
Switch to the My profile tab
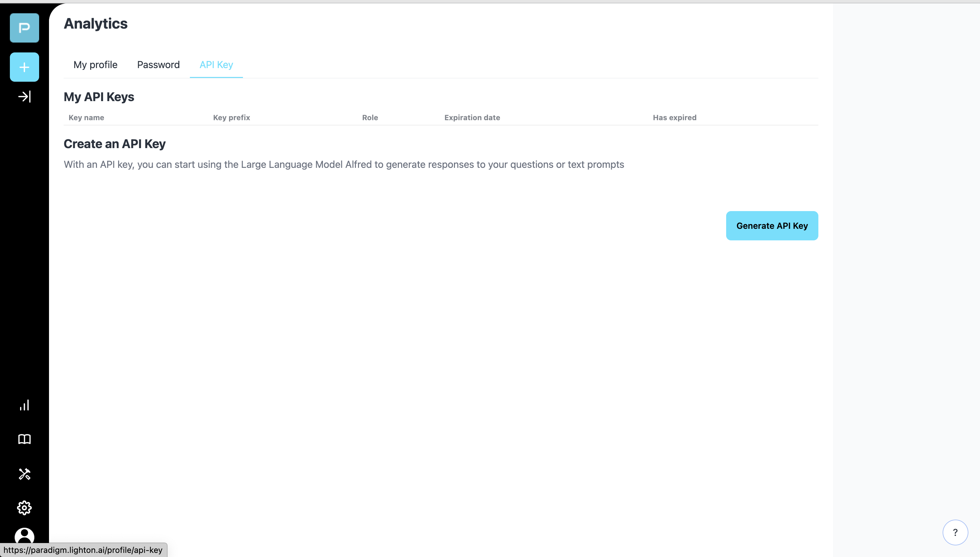tap(96, 65)
